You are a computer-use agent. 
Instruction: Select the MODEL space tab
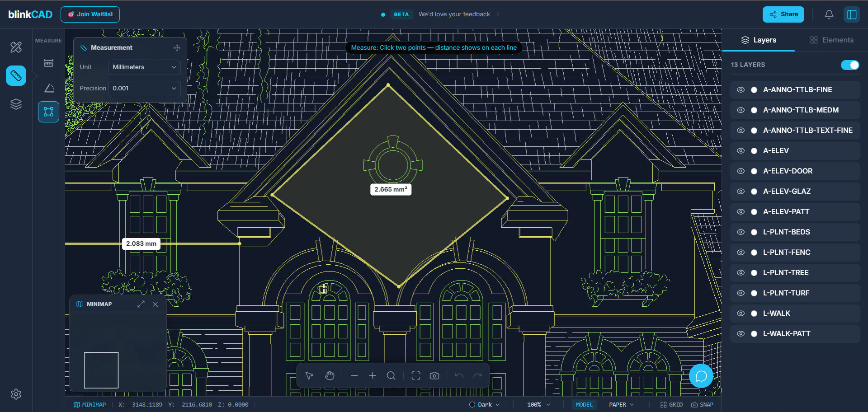click(x=584, y=405)
